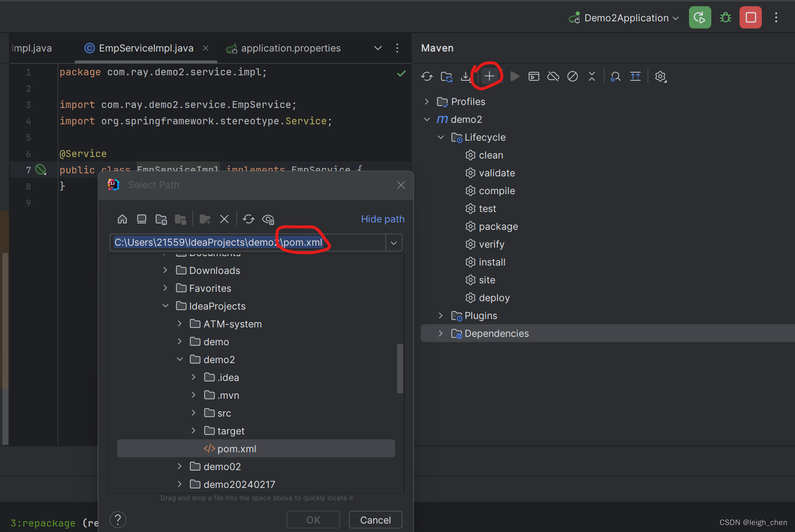Image resolution: width=795 pixels, height=532 pixels.
Task: Select the package lifecycle goal
Action: click(x=492, y=226)
